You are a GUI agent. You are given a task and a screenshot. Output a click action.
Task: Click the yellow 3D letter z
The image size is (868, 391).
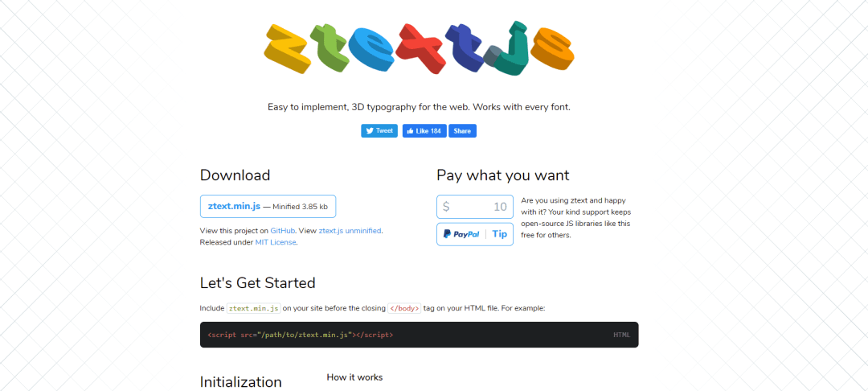point(287,49)
